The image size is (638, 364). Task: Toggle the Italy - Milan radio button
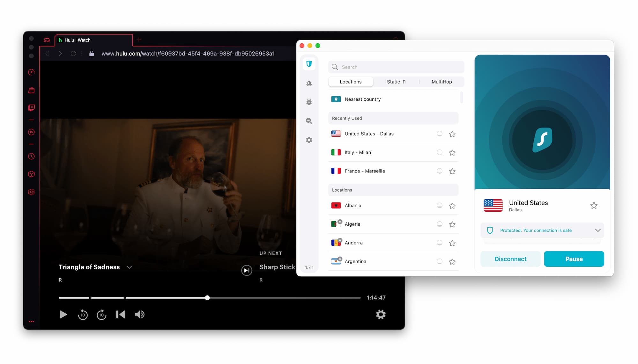(x=440, y=152)
